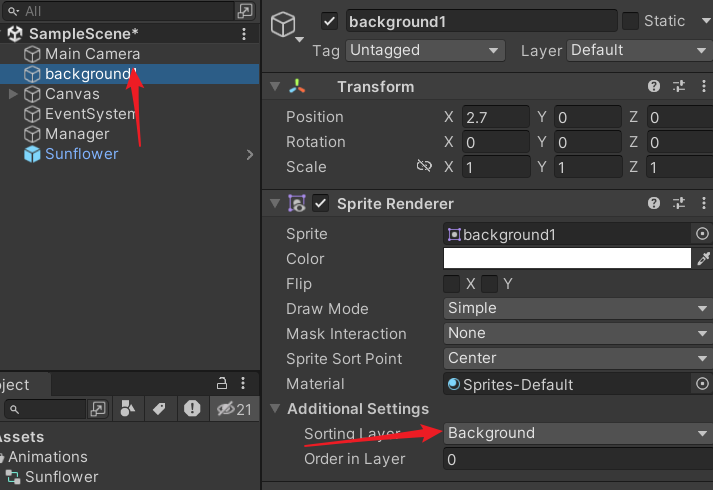Enable the Static checkbox
The height and width of the screenshot is (490, 713).
point(631,21)
